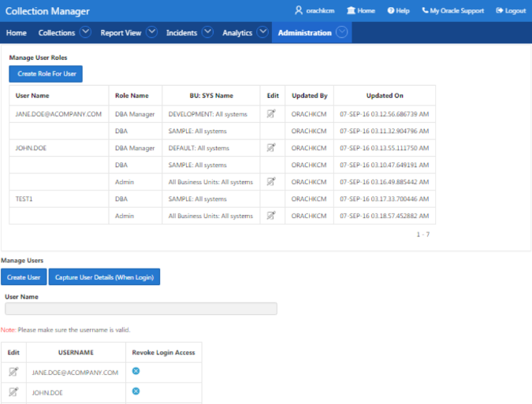Click the Updated By column header
The image size is (532, 404).
(x=310, y=95)
